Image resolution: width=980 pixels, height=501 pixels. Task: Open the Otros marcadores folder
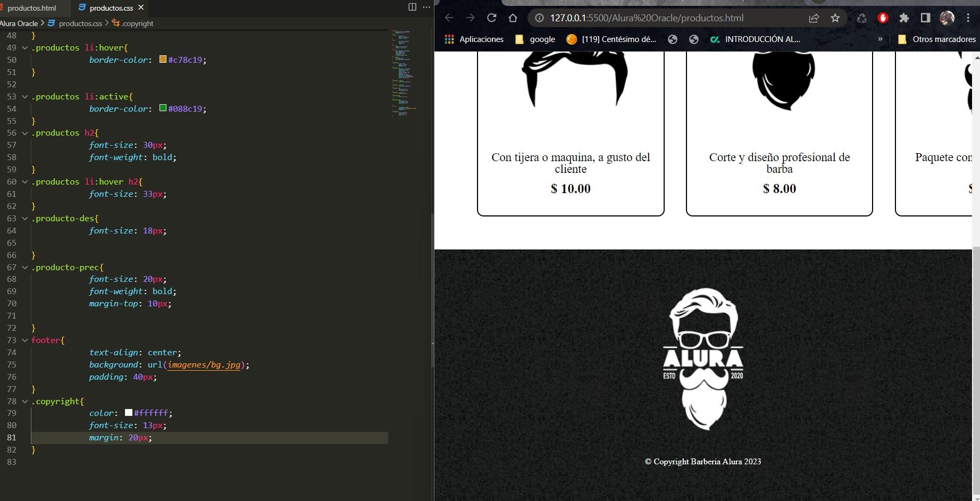tap(937, 39)
